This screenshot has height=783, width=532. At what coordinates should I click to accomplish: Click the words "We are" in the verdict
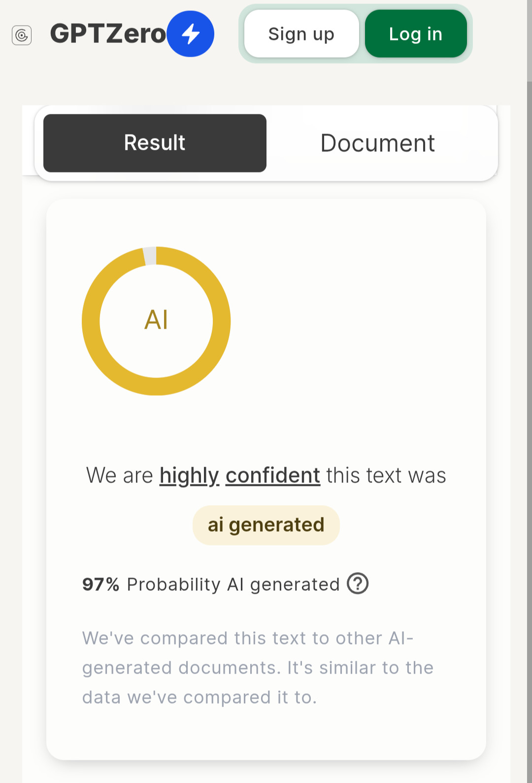click(x=120, y=476)
